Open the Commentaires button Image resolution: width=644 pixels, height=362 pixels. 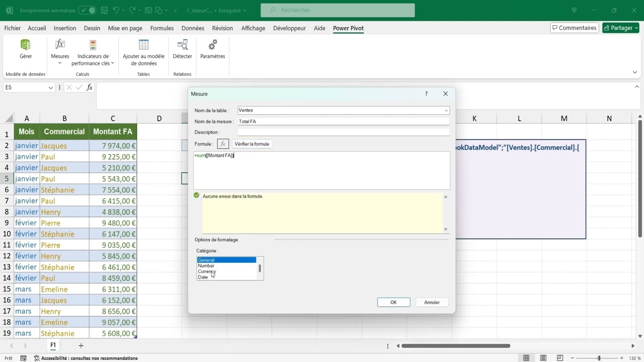[575, 28]
